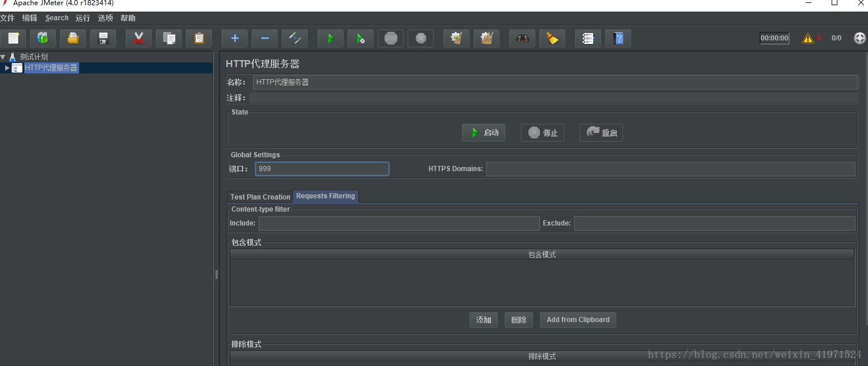
Task: Click the Content-type Include field
Action: pyautogui.click(x=399, y=223)
